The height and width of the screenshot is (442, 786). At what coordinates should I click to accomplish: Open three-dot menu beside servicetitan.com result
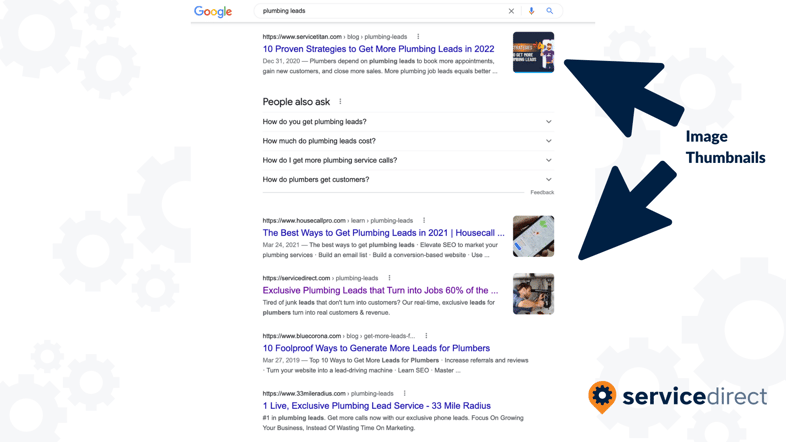point(418,37)
